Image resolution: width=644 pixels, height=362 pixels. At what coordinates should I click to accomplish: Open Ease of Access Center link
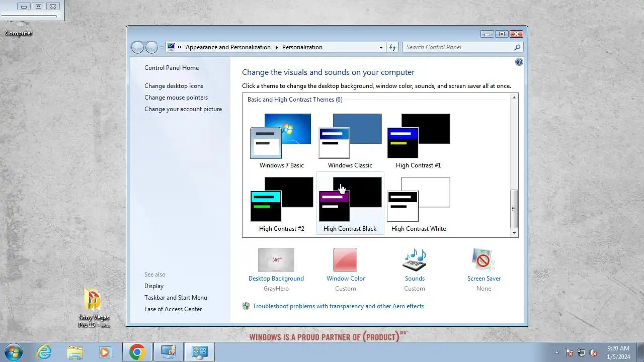coord(173,309)
